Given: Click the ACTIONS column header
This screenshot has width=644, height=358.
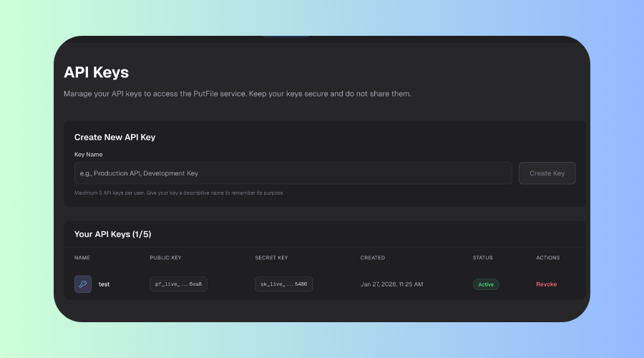Looking at the screenshot, I should [x=548, y=258].
